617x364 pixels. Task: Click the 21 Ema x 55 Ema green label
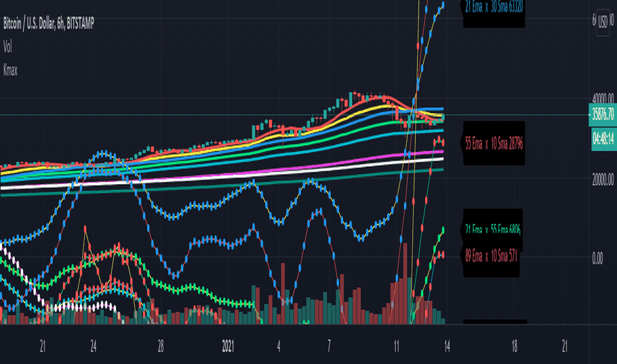coord(493,229)
